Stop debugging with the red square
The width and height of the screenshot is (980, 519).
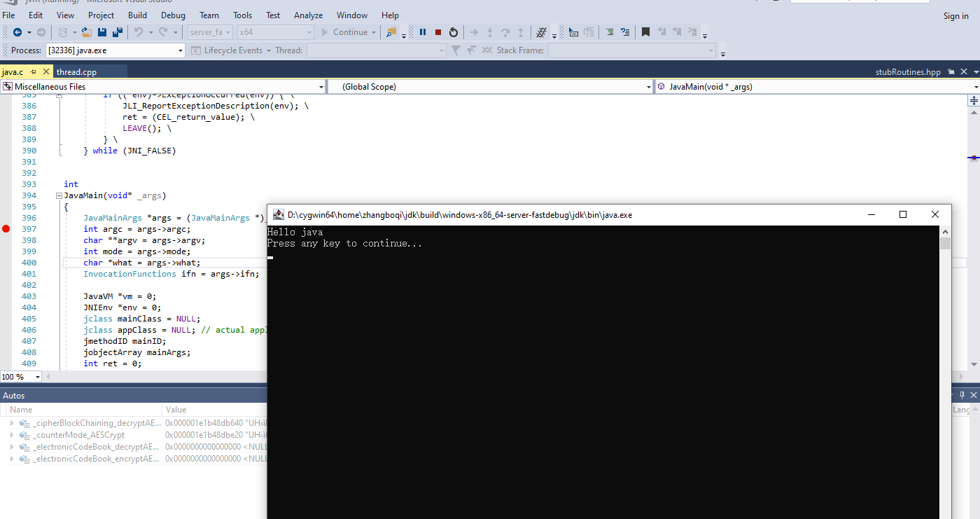coord(438,32)
